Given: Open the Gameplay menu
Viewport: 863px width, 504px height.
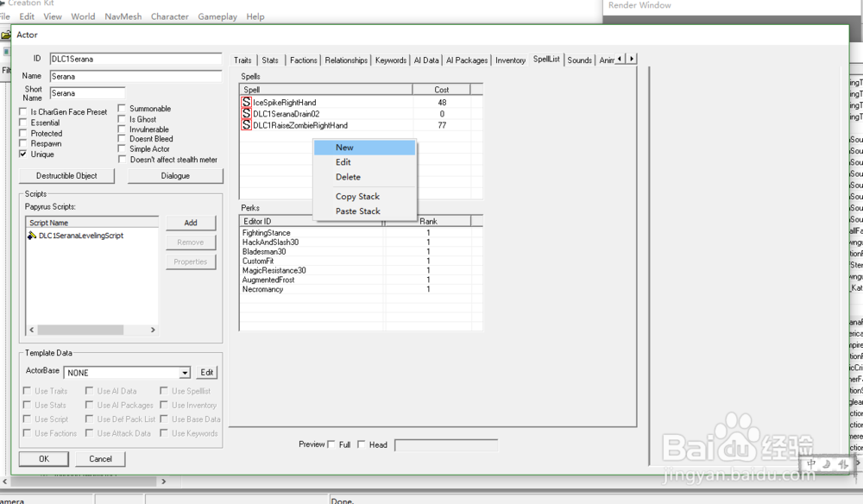Looking at the screenshot, I should click(217, 16).
